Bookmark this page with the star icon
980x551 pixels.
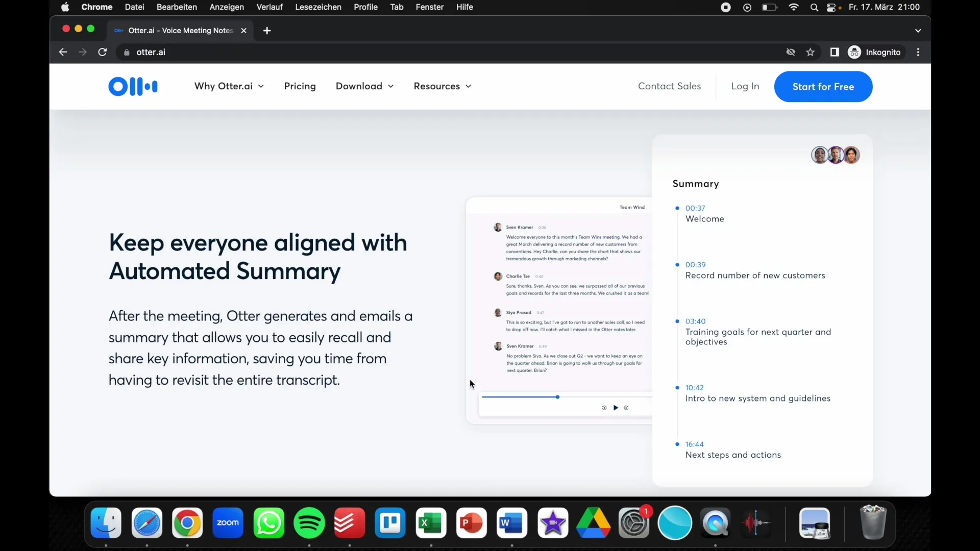point(811,52)
